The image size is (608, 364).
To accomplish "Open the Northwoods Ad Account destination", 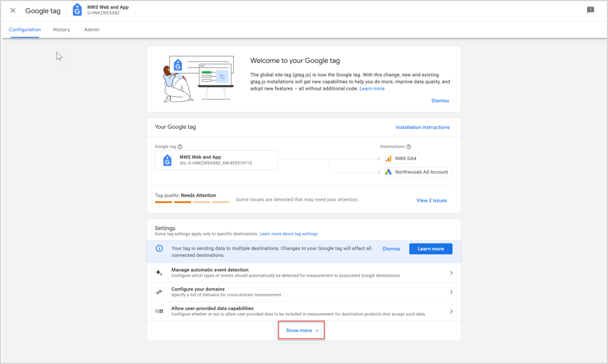I will (417, 172).
